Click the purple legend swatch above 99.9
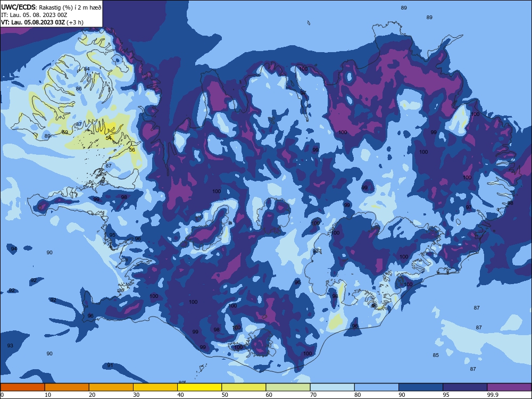This screenshot has height=399, width=532. 509,387
